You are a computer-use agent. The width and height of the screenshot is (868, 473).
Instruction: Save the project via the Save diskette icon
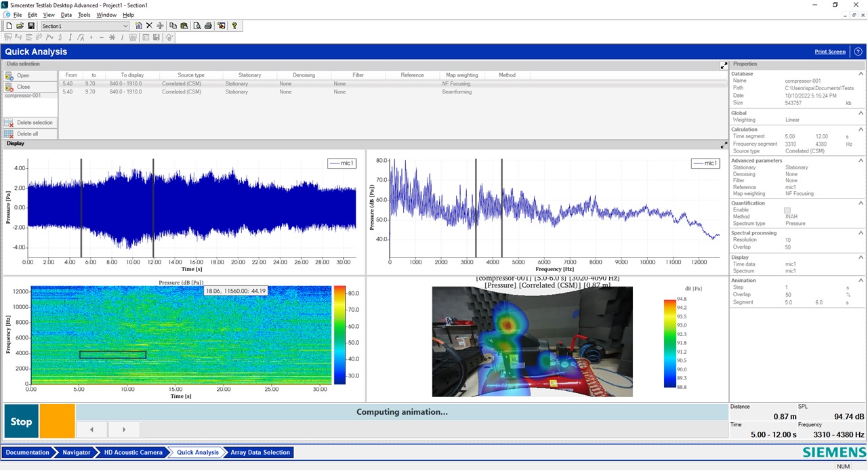(x=31, y=26)
